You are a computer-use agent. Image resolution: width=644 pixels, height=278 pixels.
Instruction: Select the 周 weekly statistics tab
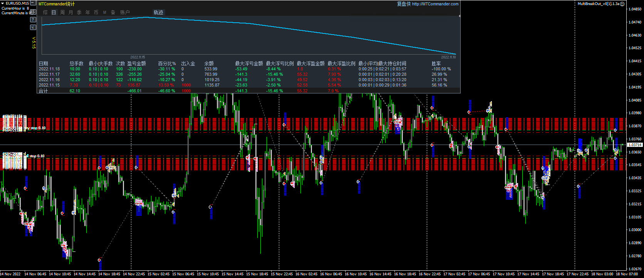pyautogui.click(x=62, y=12)
